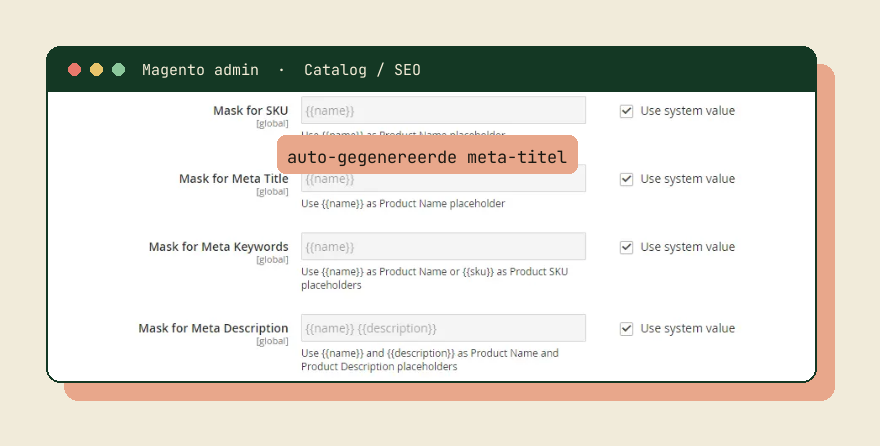Click hint text under Mask for Meta Title

[403, 204]
